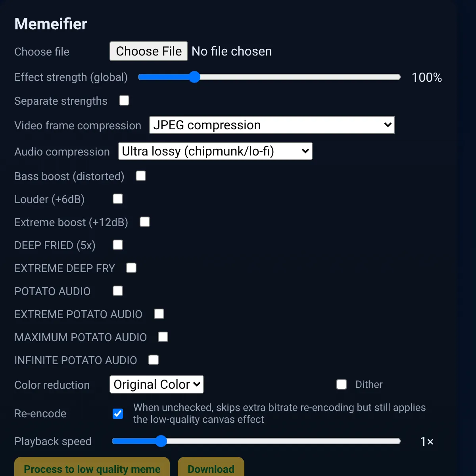This screenshot has width=476, height=476.
Task: Turn on POTATO AUDIO checkbox
Action: 118,291
